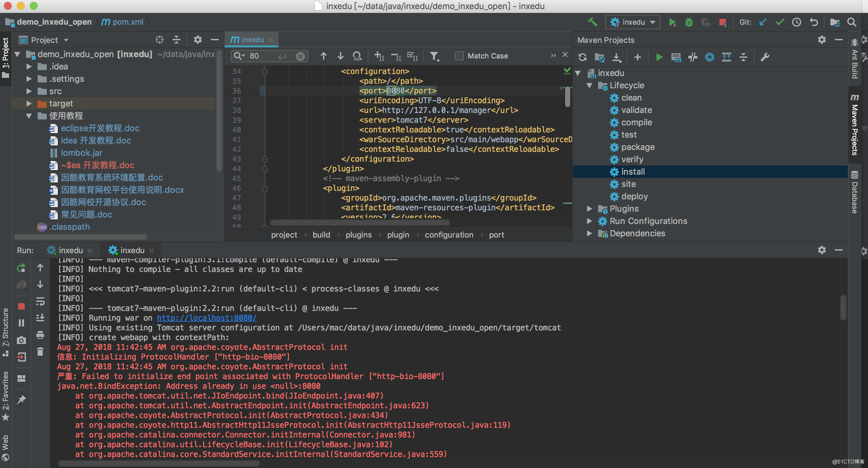Image resolution: width=868 pixels, height=468 pixels.
Task: Open the Database side tab
Action: [x=854, y=192]
